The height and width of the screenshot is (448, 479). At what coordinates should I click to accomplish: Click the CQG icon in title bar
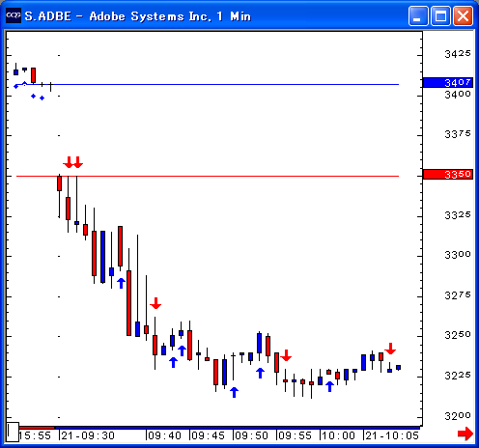(14, 15)
